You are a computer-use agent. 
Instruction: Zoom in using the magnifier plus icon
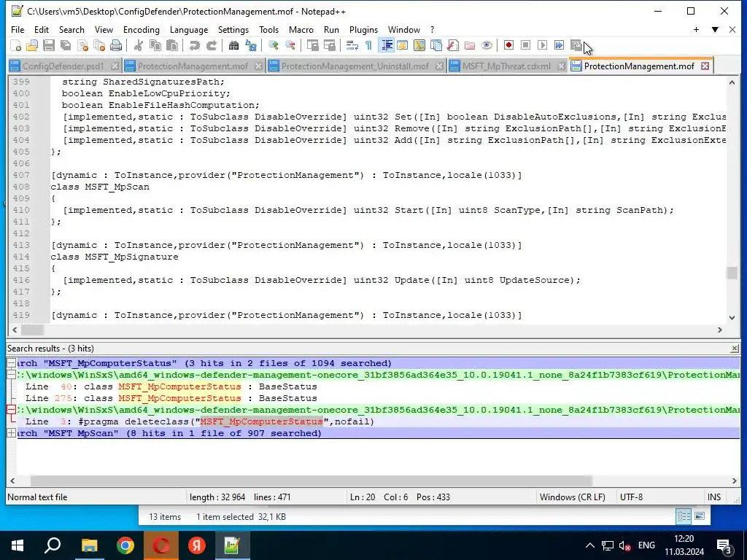pyautogui.click(x=273, y=45)
